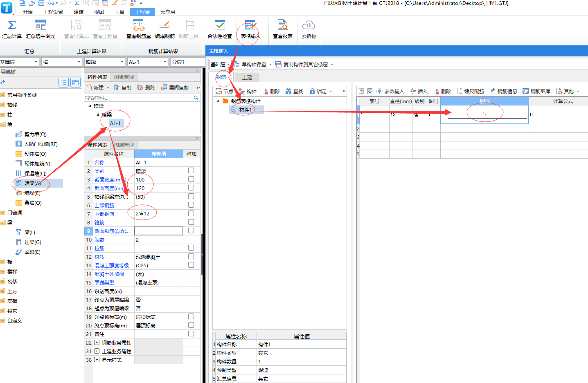Switch to 云应用 ribbon tab
The height and width of the screenshot is (383, 588).
(168, 12)
